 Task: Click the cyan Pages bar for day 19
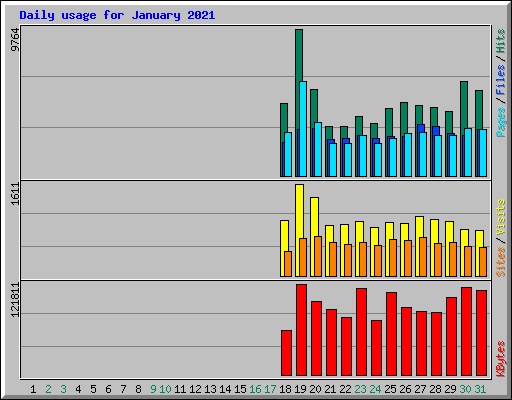pyautogui.click(x=303, y=129)
